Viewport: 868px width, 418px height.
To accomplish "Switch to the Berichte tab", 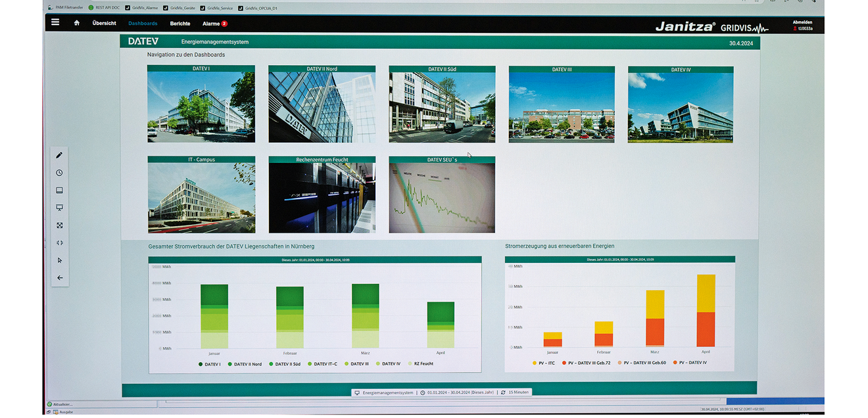I will coord(180,24).
